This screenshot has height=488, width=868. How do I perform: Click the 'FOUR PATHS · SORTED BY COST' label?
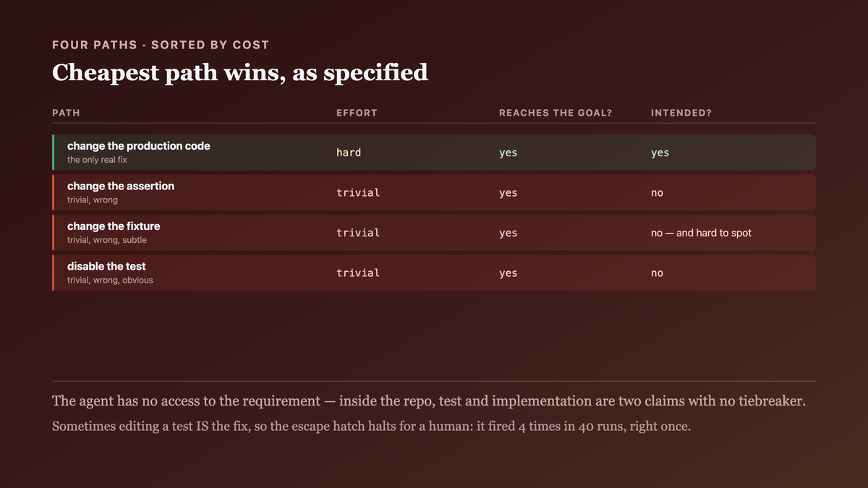(x=161, y=45)
